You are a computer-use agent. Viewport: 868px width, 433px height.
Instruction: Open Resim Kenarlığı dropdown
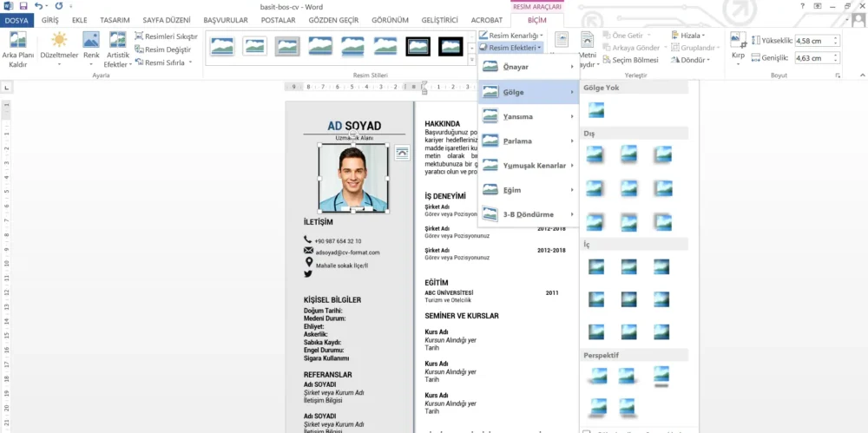coord(511,36)
